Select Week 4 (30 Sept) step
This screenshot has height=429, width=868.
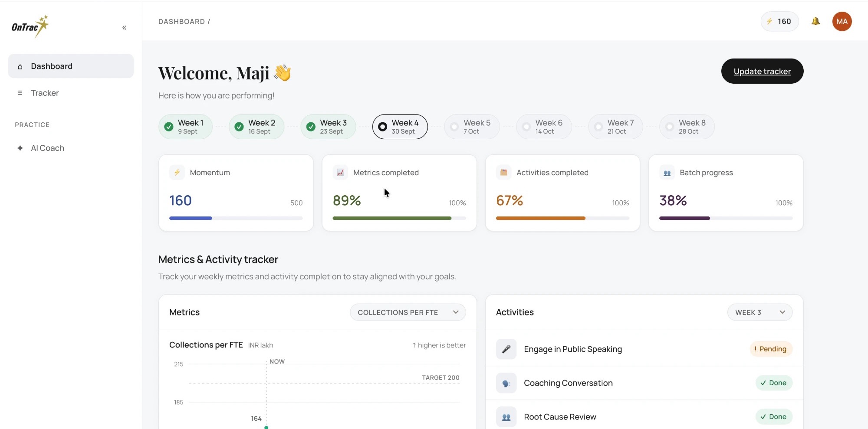tap(400, 127)
